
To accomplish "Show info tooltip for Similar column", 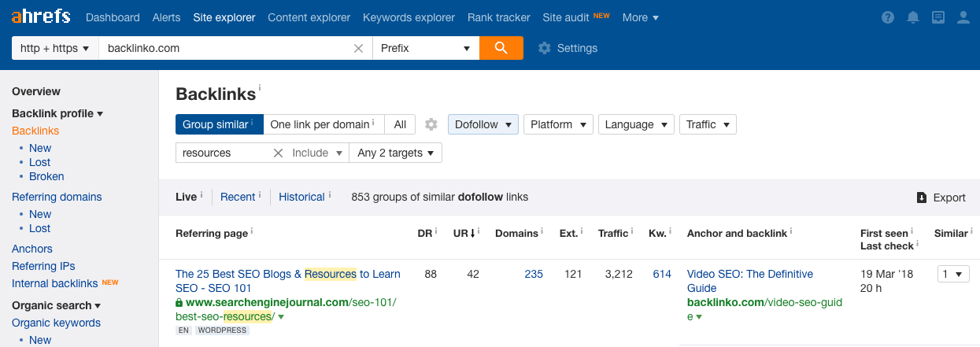I will point(972,231).
